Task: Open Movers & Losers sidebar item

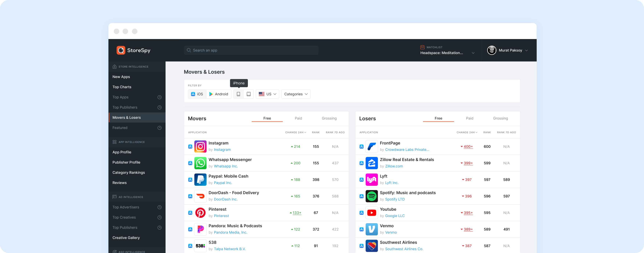Action: 137,117
